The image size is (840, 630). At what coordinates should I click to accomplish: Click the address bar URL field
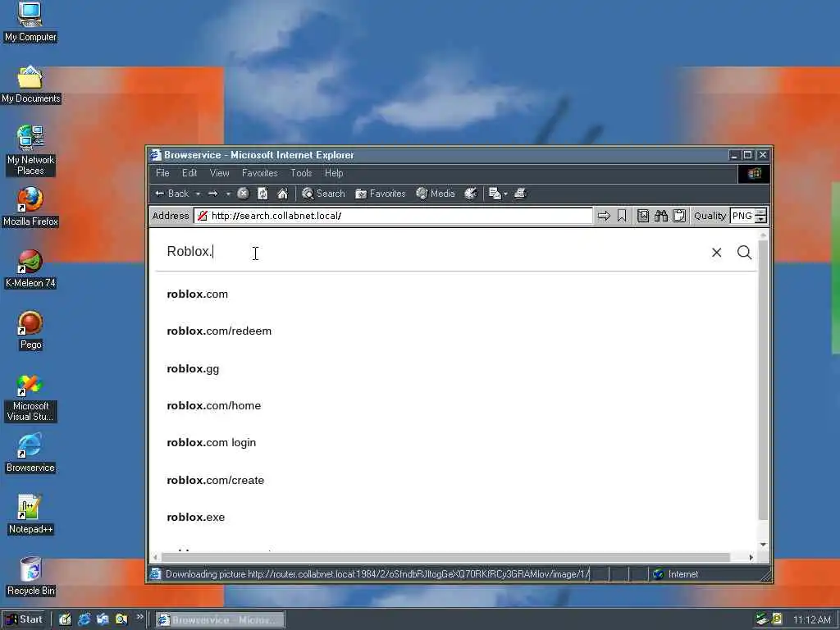click(394, 216)
